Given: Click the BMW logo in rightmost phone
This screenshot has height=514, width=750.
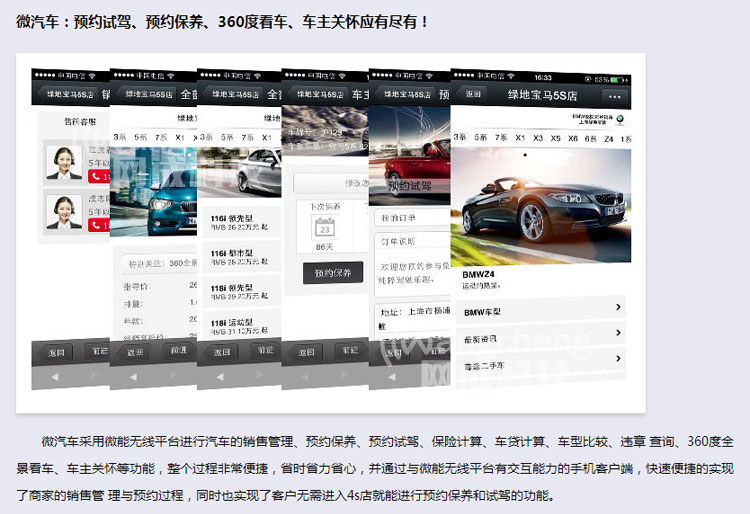Looking at the screenshot, I should tap(619, 118).
